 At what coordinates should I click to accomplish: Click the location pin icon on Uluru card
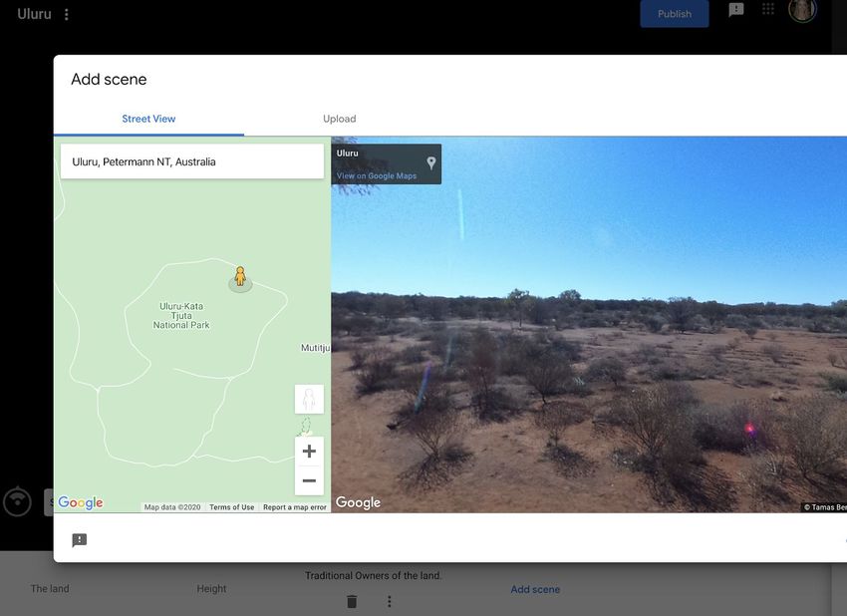coord(430,163)
